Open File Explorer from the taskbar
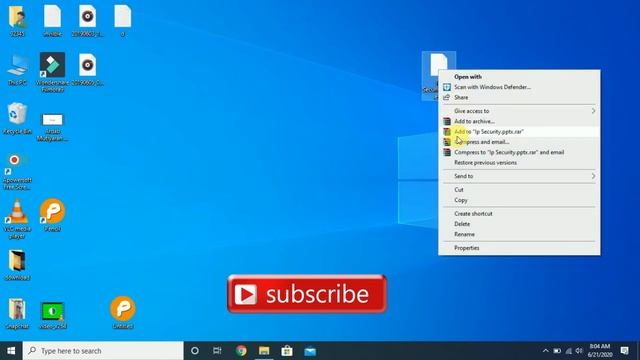The height and width of the screenshot is (360, 640). point(264,351)
